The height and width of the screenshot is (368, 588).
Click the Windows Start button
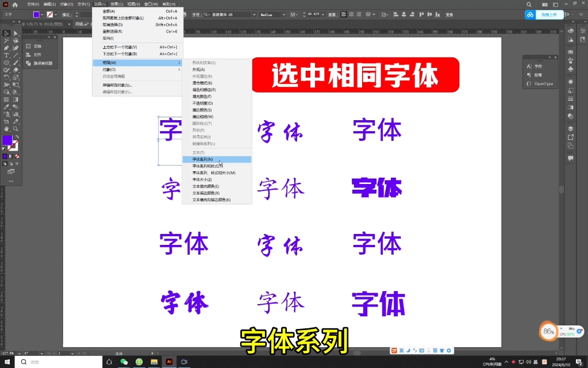point(7,362)
